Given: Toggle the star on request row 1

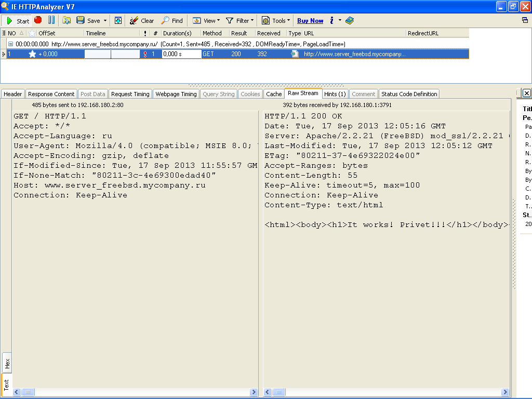Looking at the screenshot, I should click(x=32, y=54).
